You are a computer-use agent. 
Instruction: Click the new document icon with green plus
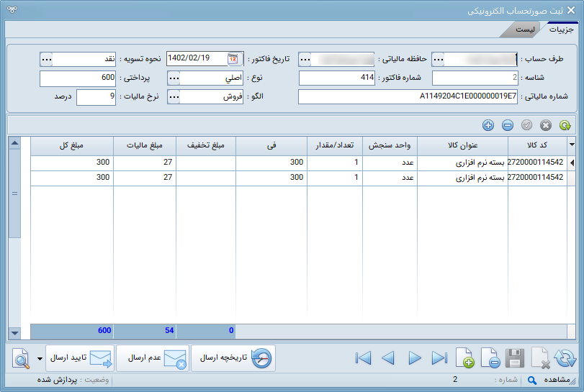[465, 358]
